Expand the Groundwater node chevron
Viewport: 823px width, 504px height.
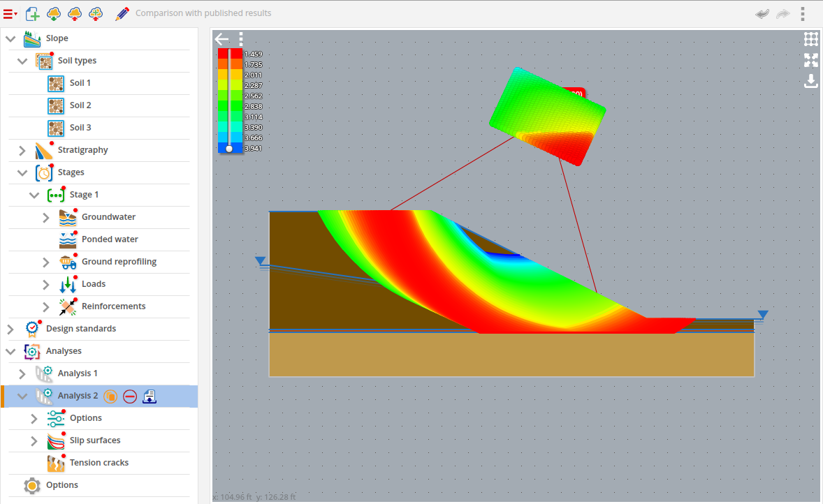tap(46, 217)
